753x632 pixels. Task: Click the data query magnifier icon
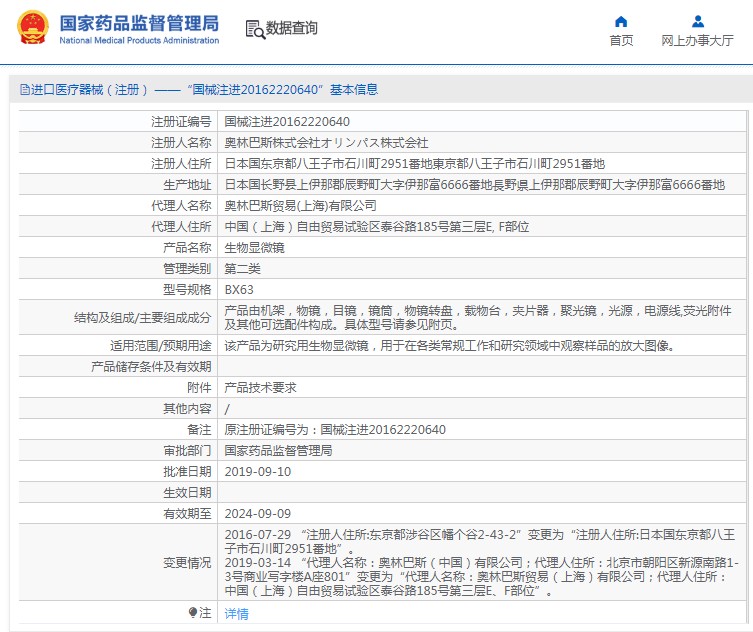[x=255, y=29]
